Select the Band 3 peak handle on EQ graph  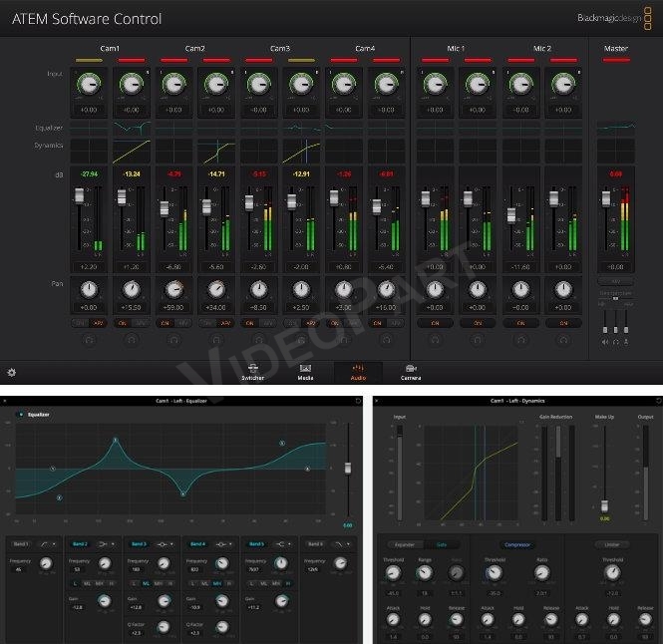point(116,441)
